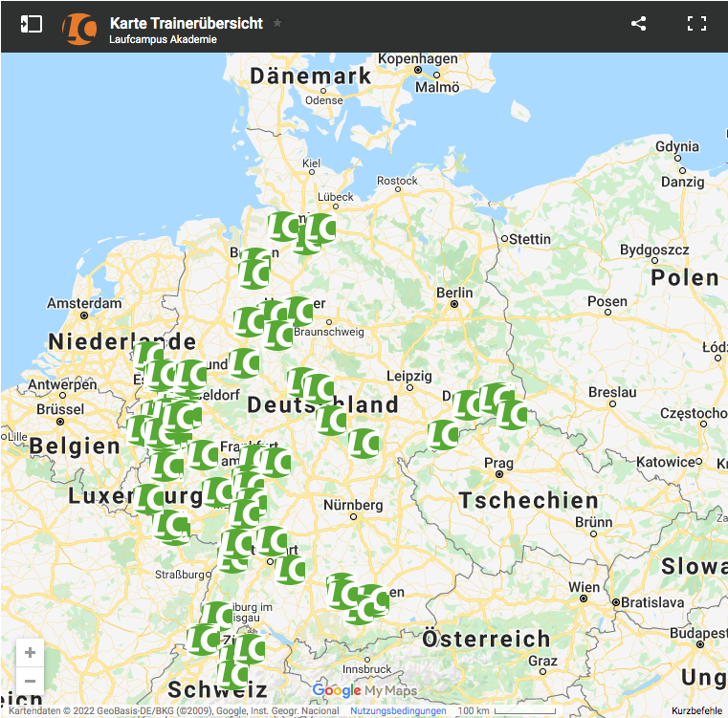The image size is (728, 718).
Task: Open the map legend sidebar panel
Action: click(32, 24)
